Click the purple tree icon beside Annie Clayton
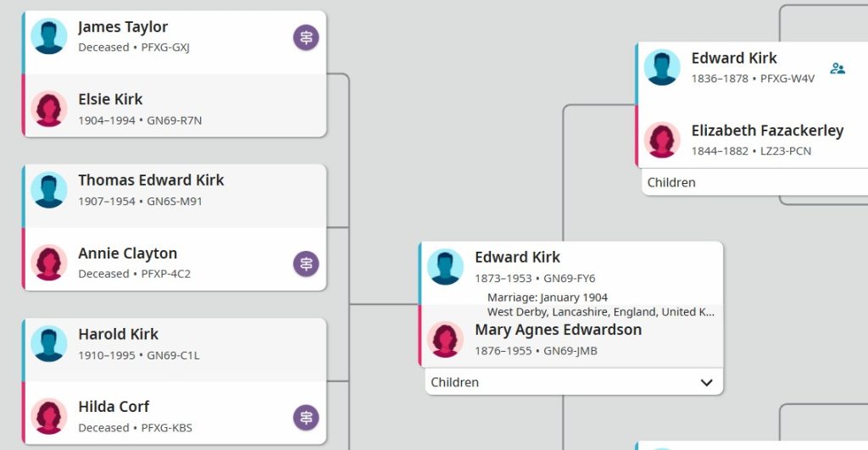The width and height of the screenshot is (868, 450). click(306, 264)
